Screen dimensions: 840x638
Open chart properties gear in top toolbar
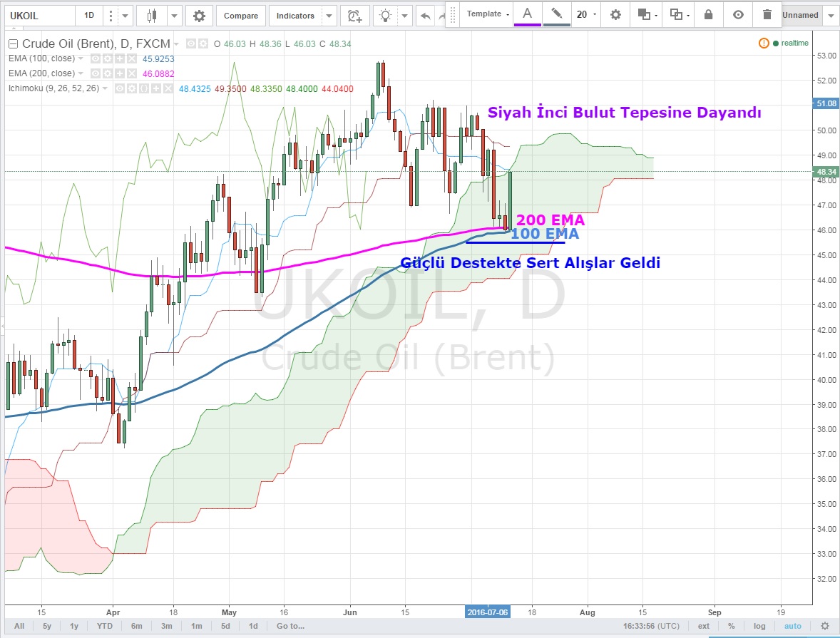[x=199, y=15]
